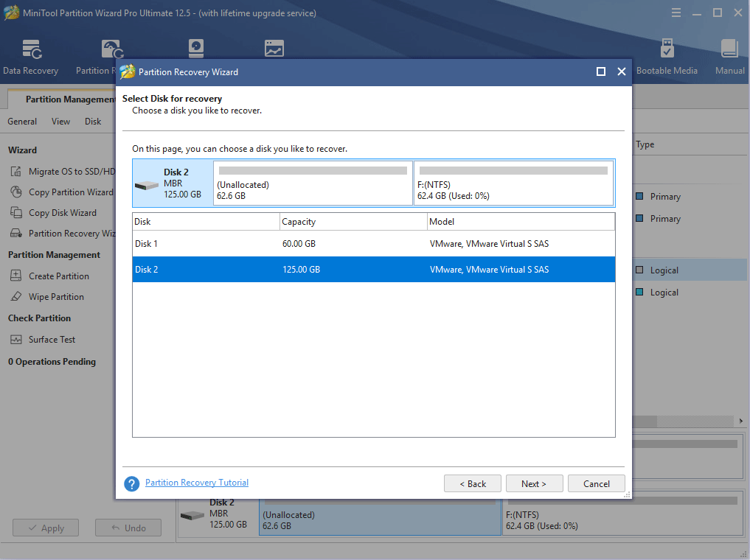Screen dimensions: 750x560
Task: Click Unallocated 62.6 GB in main disk map
Action: coord(381,516)
